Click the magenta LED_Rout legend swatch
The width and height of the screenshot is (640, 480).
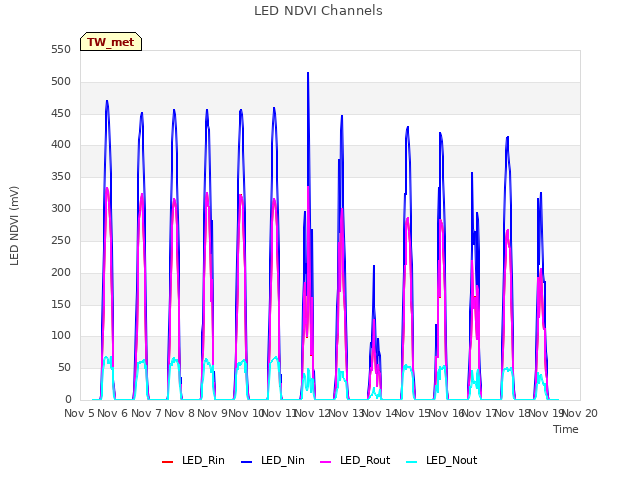[326, 462]
